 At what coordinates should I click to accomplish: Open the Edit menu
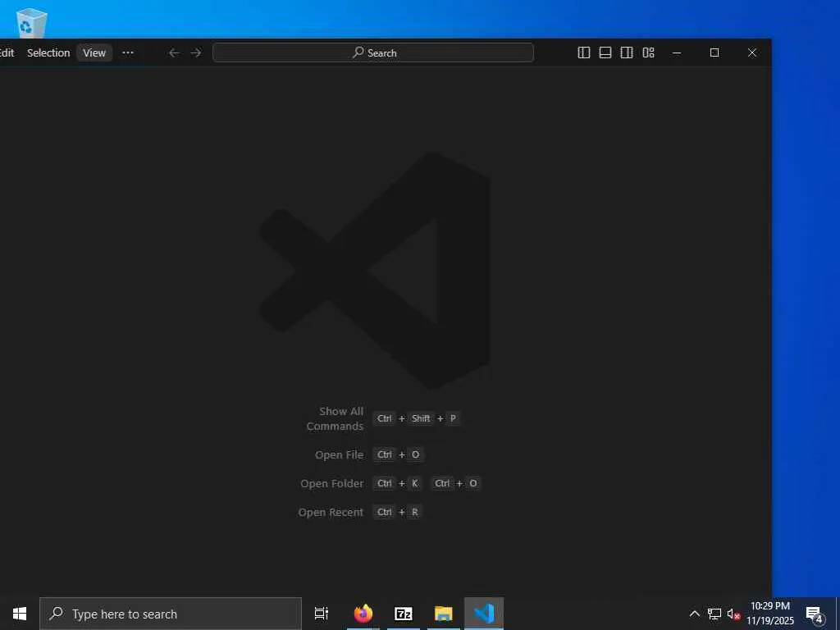[7, 52]
